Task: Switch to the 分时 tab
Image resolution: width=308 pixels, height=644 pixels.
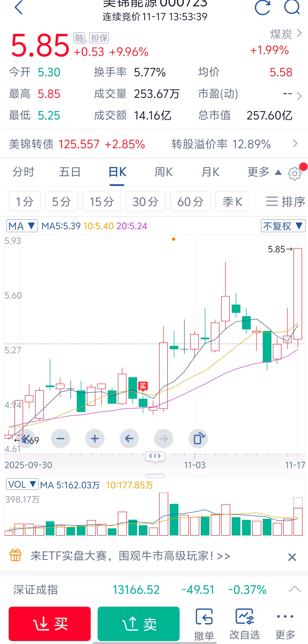Action: tap(23, 172)
